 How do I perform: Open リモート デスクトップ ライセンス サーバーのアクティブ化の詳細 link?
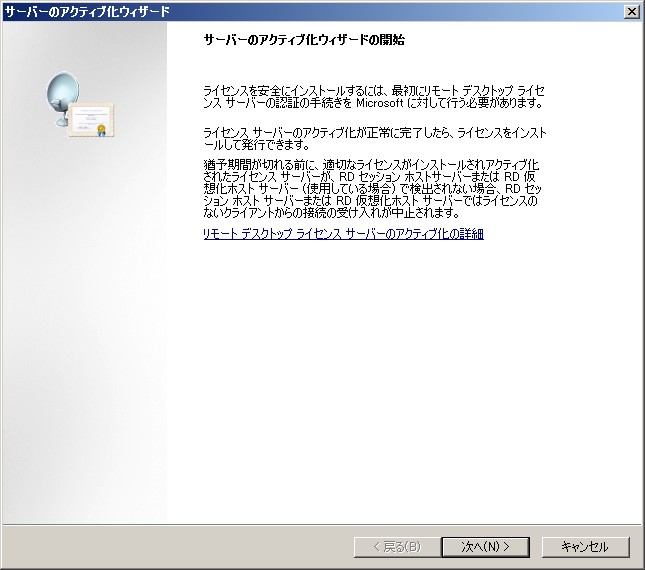[343, 234]
